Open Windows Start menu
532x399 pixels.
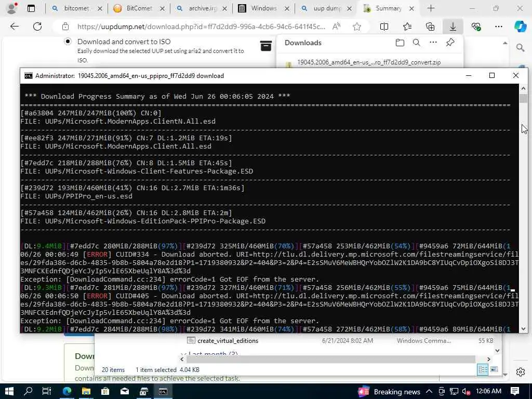point(9,392)
